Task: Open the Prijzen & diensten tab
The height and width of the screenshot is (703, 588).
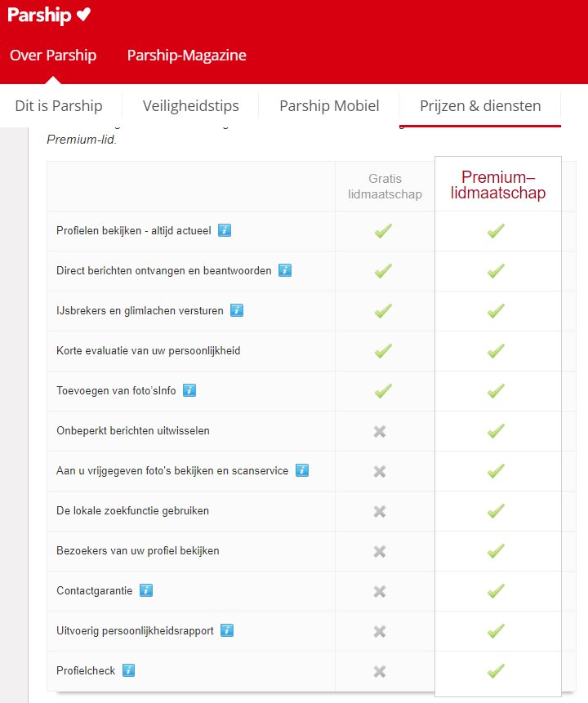Action: click(x=480, y=105)
